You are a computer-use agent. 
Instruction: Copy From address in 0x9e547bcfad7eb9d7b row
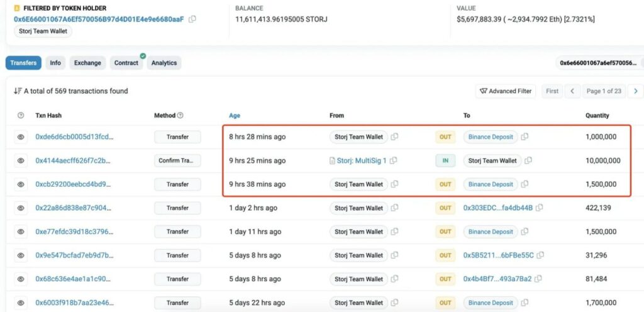click(x=394, y=255)
